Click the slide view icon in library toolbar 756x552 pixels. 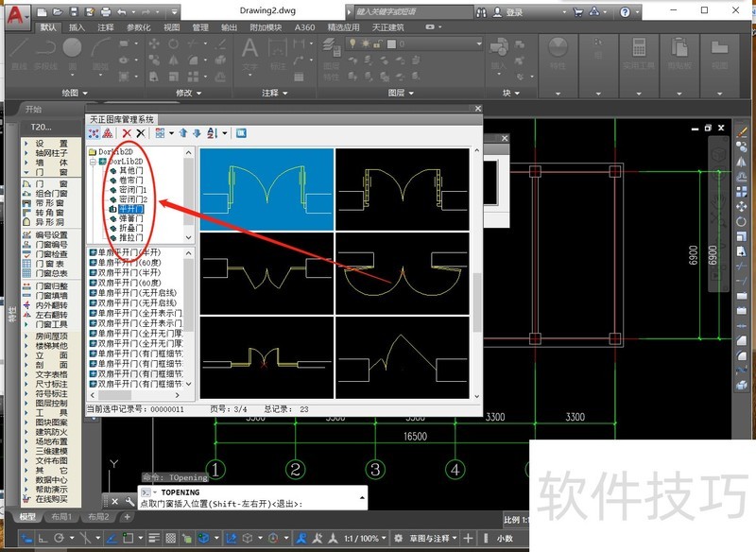[240, 132]
